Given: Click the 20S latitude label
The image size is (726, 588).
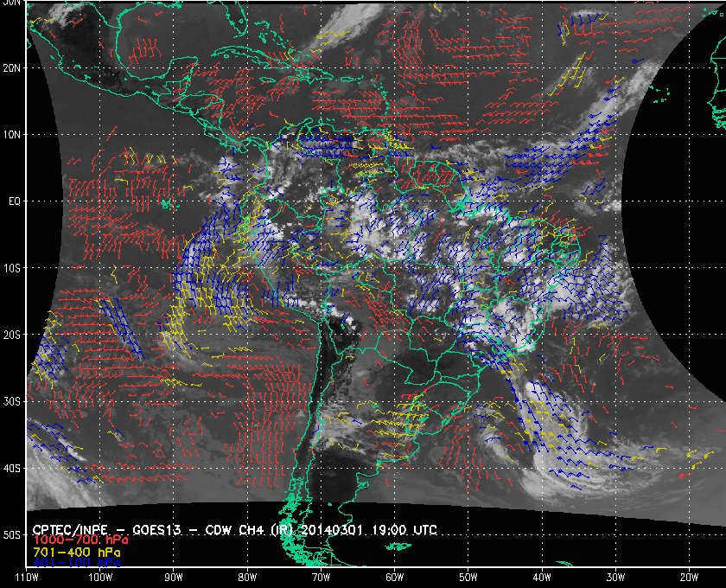Looking at the screenshot, I should (x=11, y=335).
